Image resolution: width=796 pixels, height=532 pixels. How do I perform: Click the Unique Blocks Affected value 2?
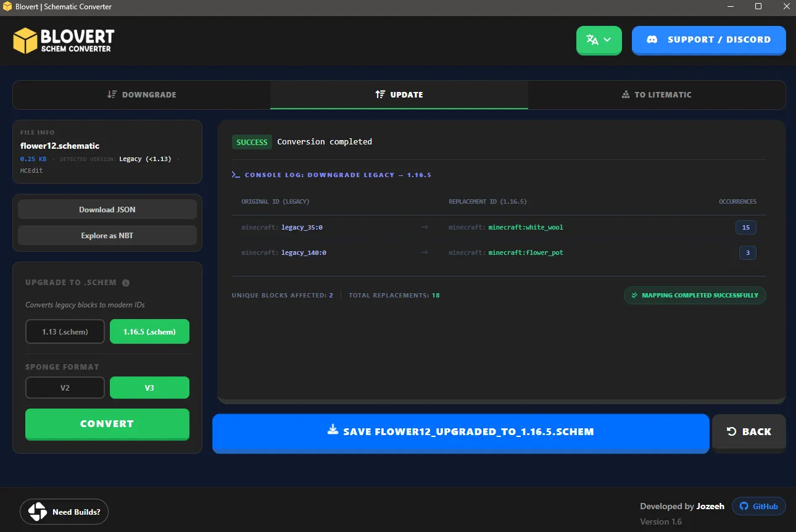pos(331,296)
